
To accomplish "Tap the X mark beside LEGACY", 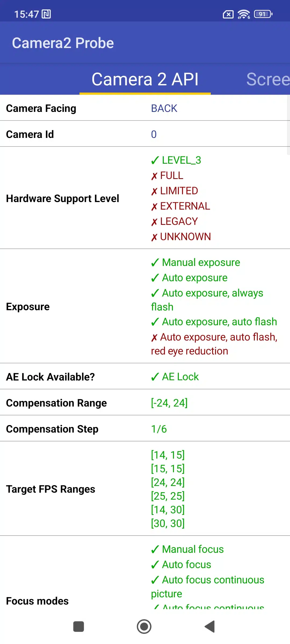I will pyautogui.click(x=154, y=222).
